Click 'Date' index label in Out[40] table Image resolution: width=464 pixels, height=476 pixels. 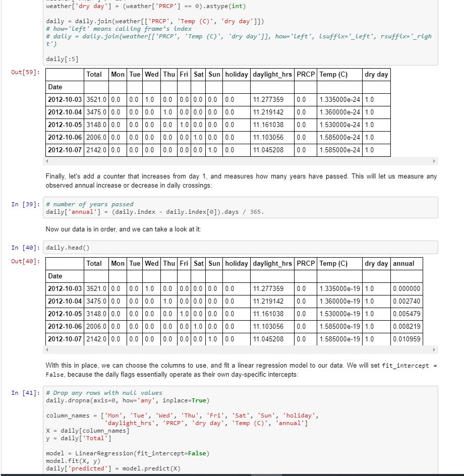(x=55, y=276)
